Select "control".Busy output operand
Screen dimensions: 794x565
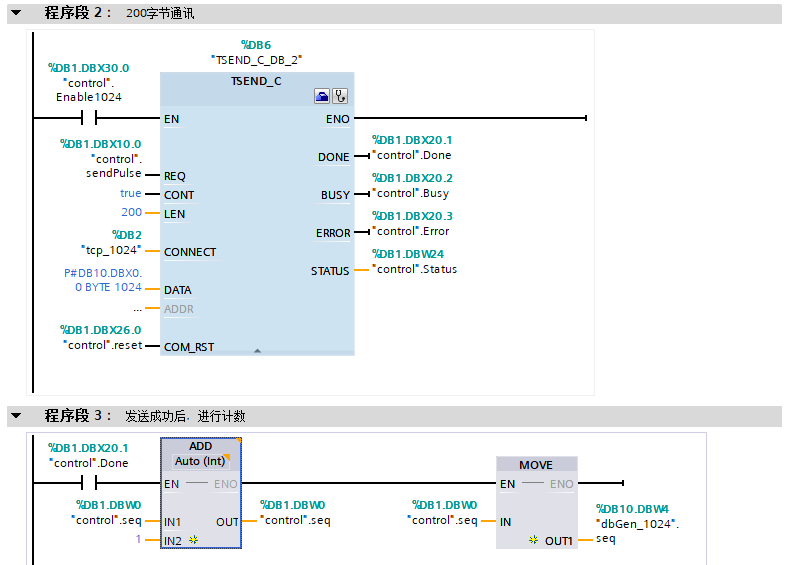tap(410, 193)
